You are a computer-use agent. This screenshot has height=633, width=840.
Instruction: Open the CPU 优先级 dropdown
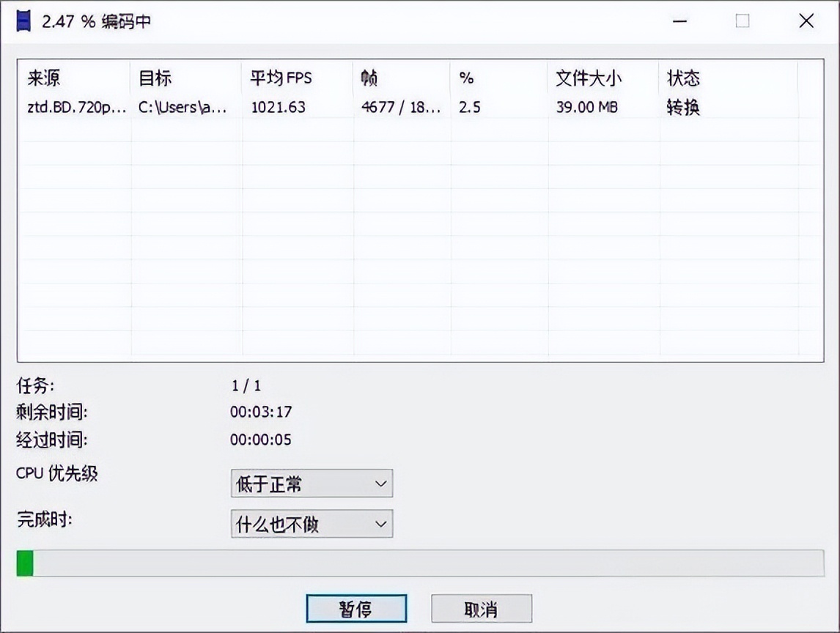point(312,484)
